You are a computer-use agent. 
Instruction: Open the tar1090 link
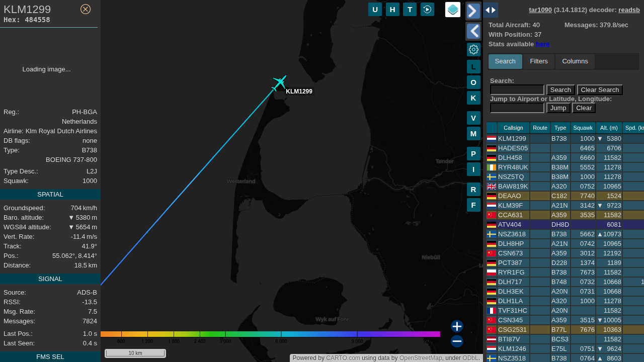540,10
